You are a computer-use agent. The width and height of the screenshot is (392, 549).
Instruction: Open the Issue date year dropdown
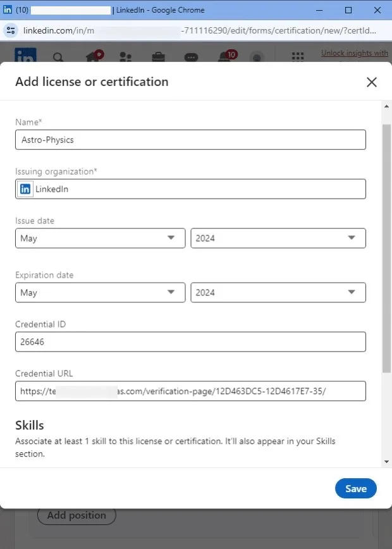[278, 238]
